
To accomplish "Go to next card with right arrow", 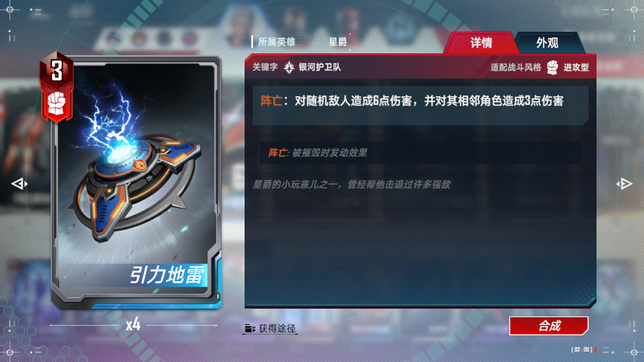I will (x=624, y=184).
